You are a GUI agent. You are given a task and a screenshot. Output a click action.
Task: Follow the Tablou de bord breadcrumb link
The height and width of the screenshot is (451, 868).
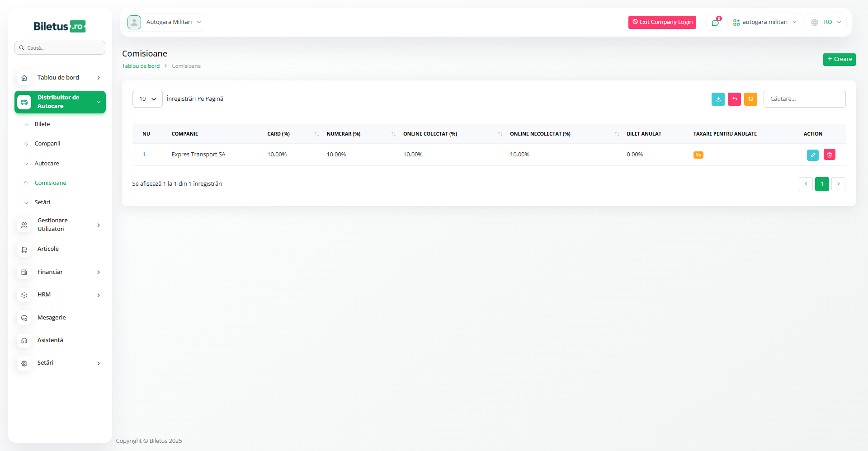tap(141, 66)
